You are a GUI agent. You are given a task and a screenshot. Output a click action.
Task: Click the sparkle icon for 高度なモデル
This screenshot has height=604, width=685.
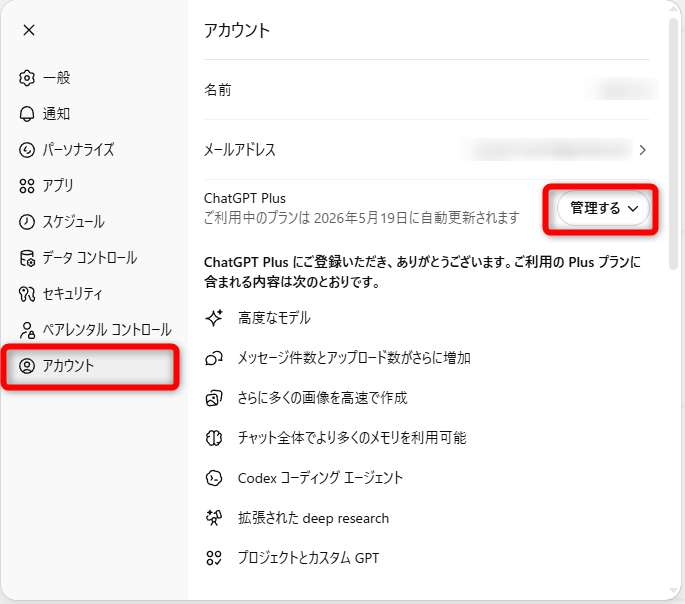click(214, 318)
